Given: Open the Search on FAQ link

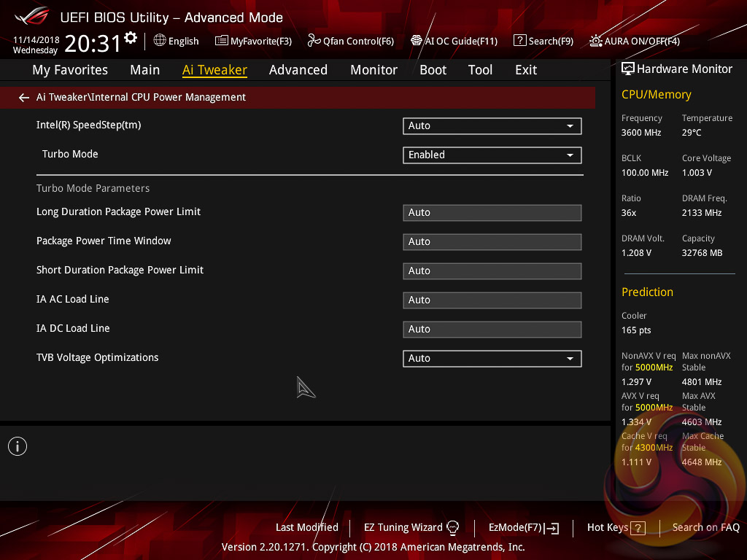Looking at the screenshot, I should pyautogui.click(x=705, y=527).
